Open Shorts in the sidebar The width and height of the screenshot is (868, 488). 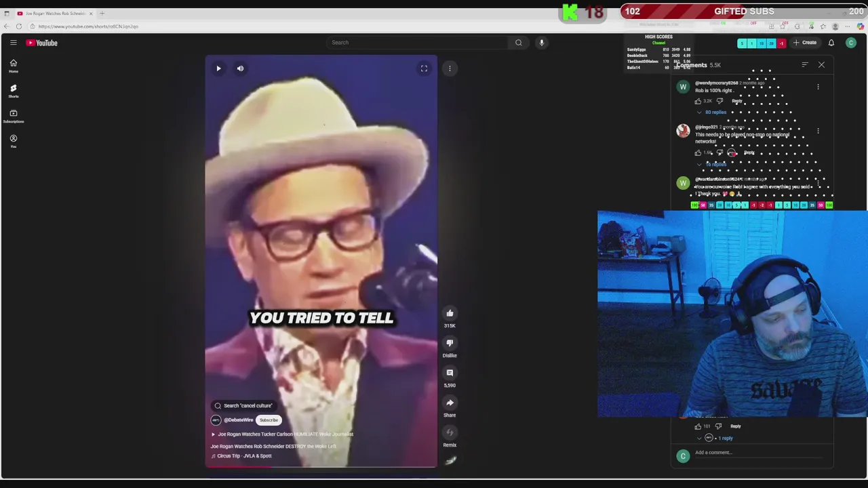pyautogui.click(x=13, y=91)
